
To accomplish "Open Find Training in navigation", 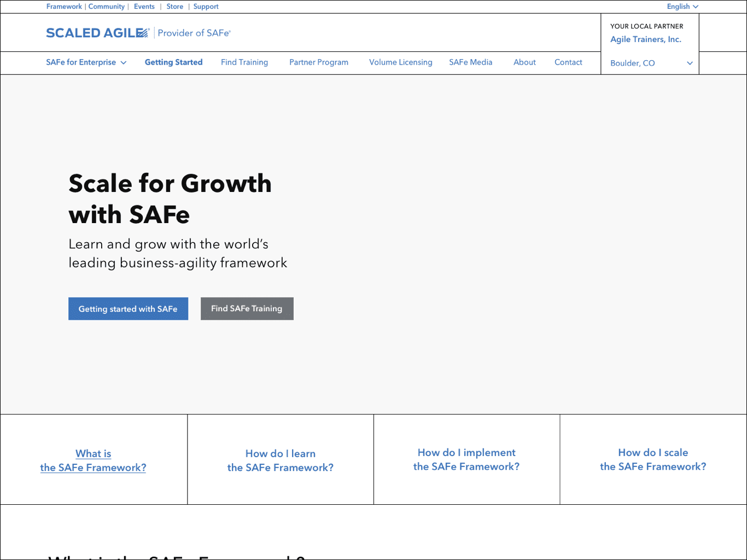I will (x=244, y=62).
